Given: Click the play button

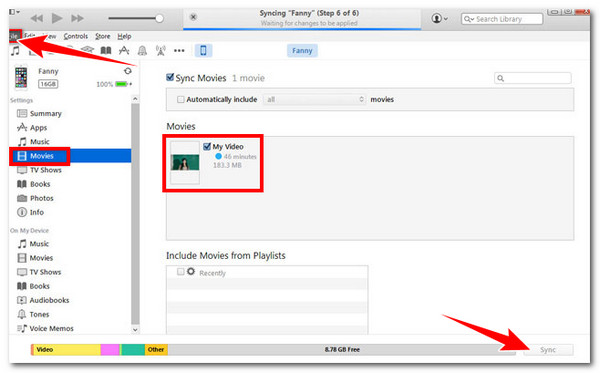Looking at the screenshot, I should (57, 18).
